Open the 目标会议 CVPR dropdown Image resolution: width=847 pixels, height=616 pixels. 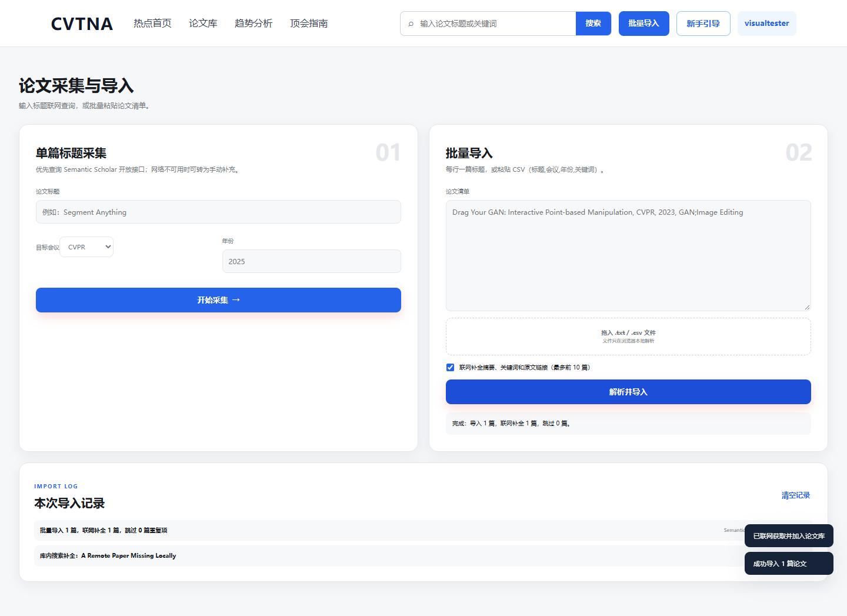tap(86, 247)
